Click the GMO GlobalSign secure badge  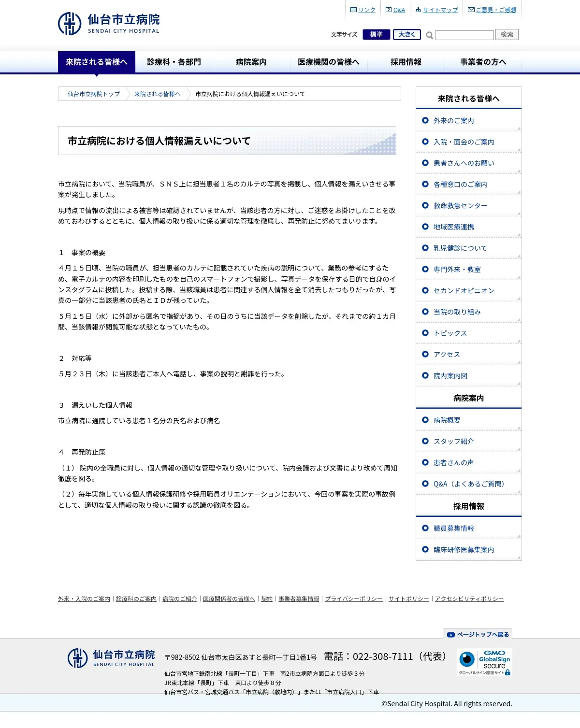tap(484, 662)
